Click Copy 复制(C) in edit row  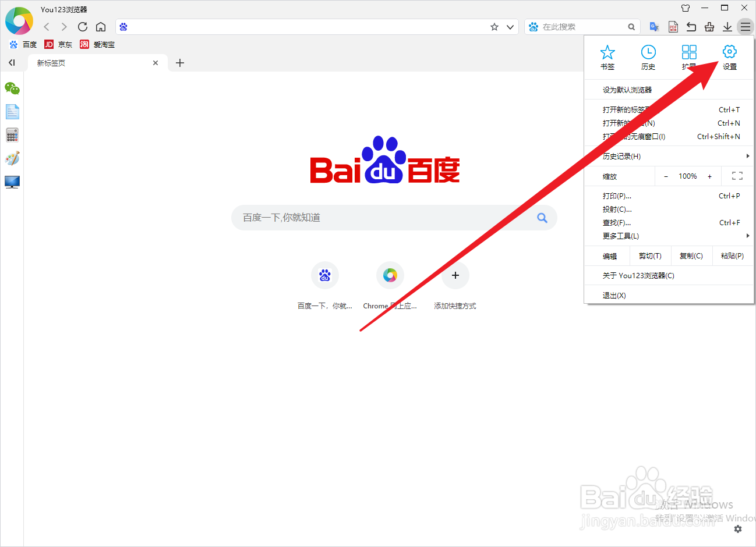tap(691, 256)
